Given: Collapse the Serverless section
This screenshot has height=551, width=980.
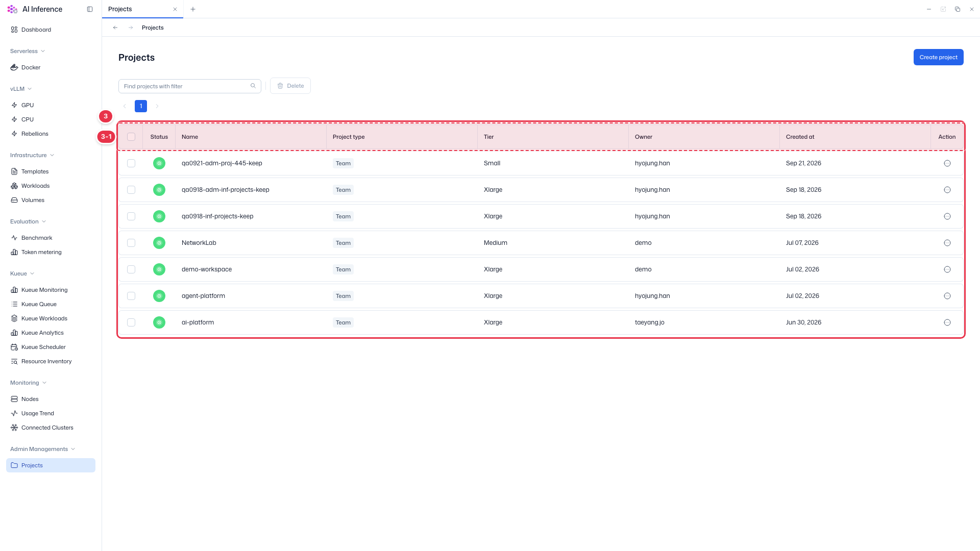Looking at the screenshot, I should (28, 51).
